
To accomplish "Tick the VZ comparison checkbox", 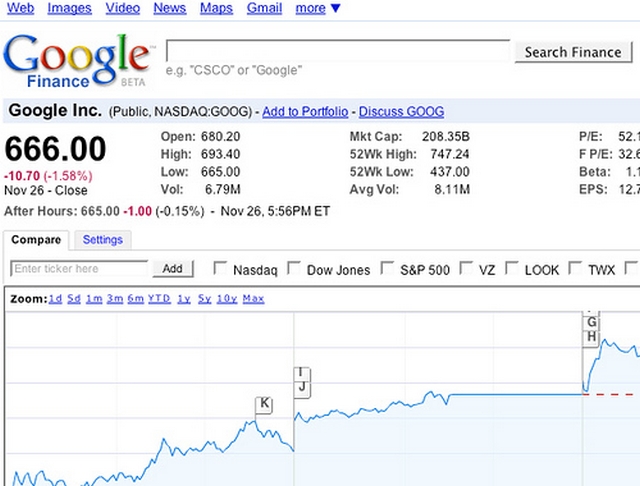I will (466, 268).
